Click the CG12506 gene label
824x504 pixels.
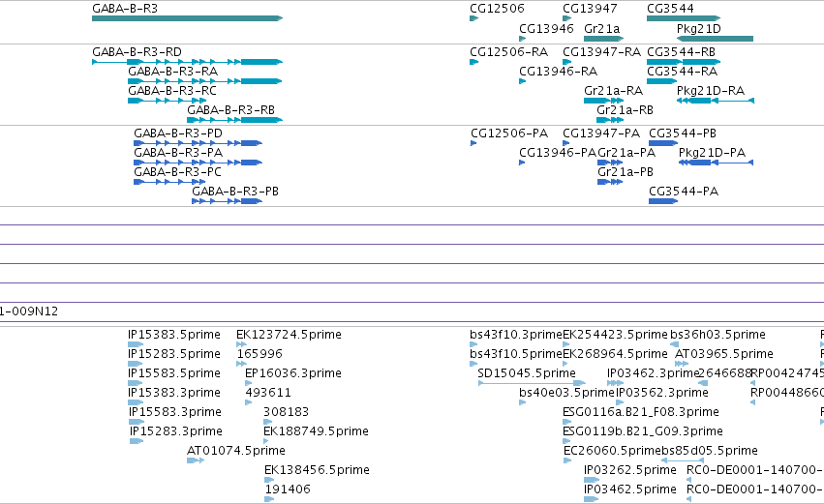click(x=497, y=9)
